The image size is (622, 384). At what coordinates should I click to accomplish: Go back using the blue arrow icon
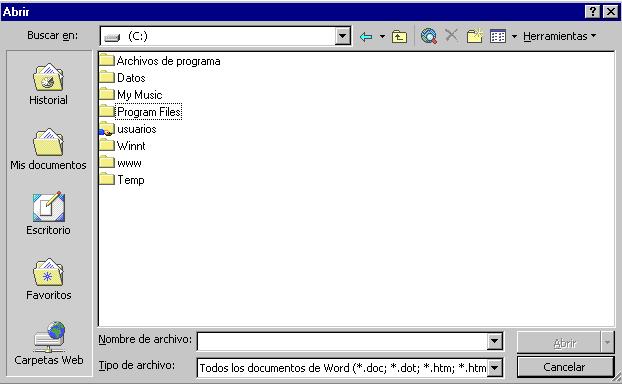(366, 37)
